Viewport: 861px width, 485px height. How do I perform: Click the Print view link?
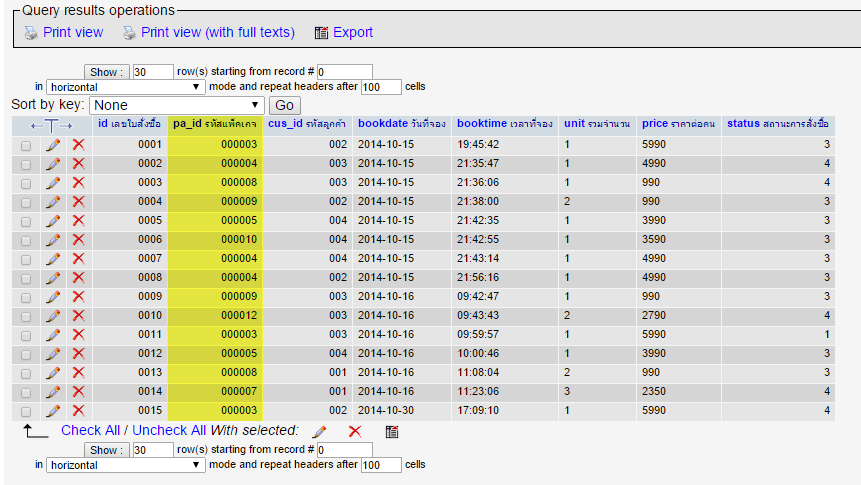pos(73,32)
